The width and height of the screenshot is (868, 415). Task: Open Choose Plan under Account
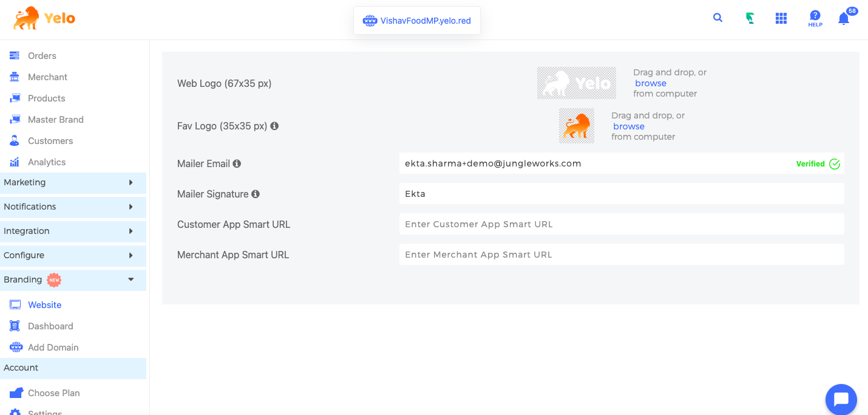point(54,393)
